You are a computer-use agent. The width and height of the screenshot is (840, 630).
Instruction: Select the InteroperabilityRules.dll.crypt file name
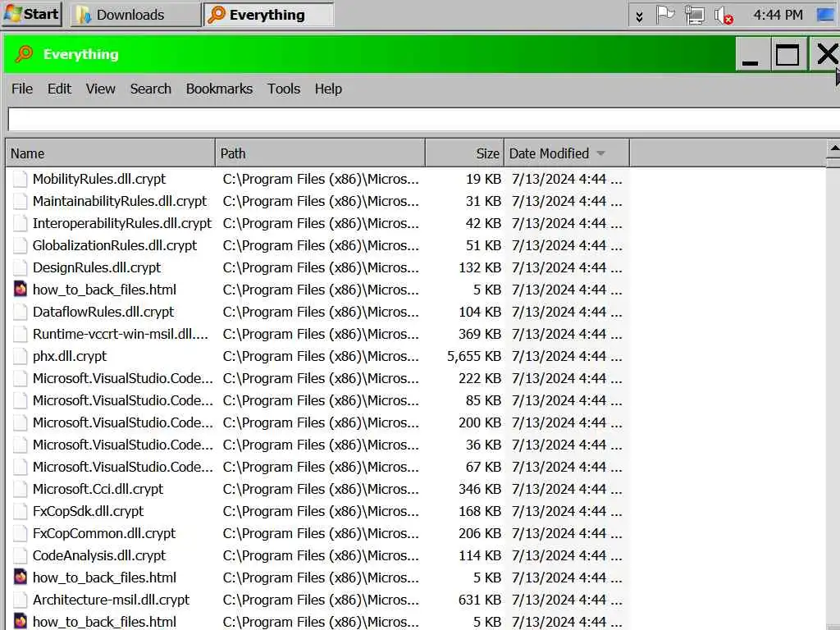pos(122,223)
